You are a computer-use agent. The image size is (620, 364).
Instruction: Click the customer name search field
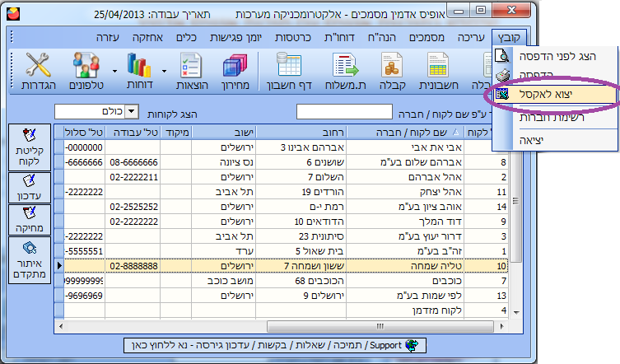344,112
